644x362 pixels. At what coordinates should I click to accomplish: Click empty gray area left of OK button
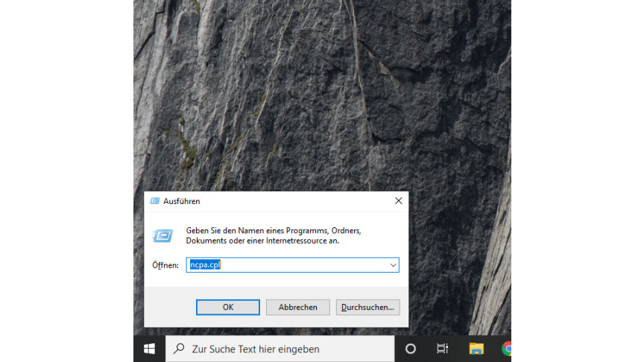pos(169,307)
